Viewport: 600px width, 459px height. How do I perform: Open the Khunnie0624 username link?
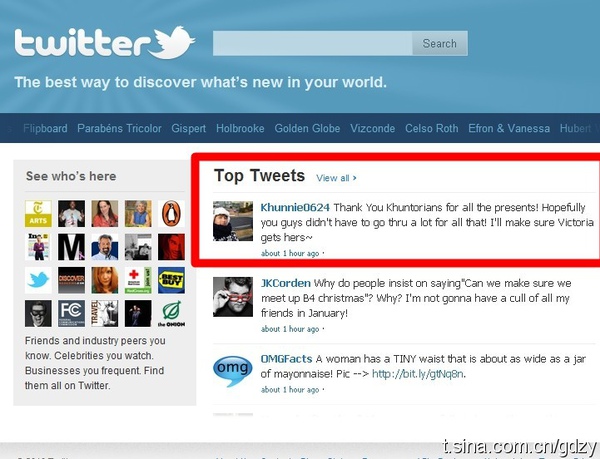pyautogui.click(x=295, y=207)
